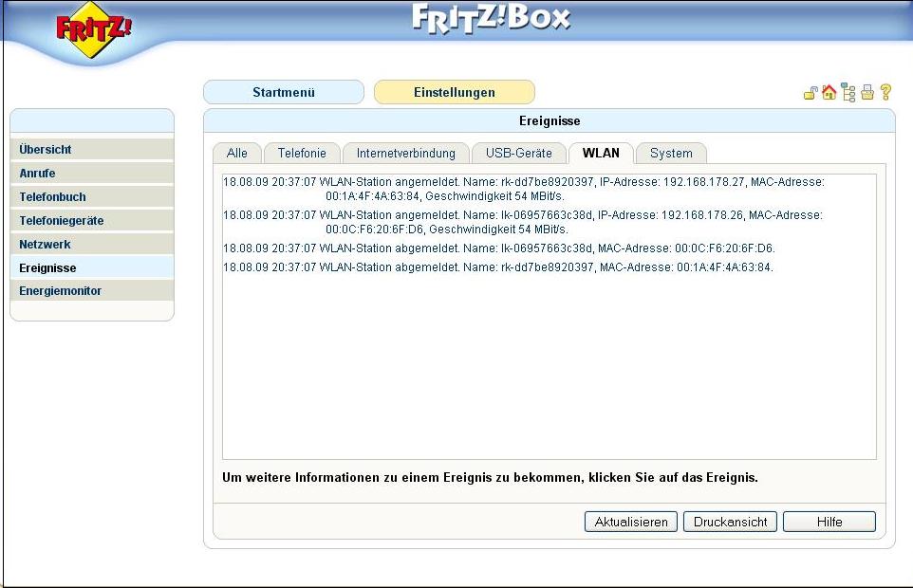
Task: Select Ereignisse in the sidebar
Action: tap(92, 267)
